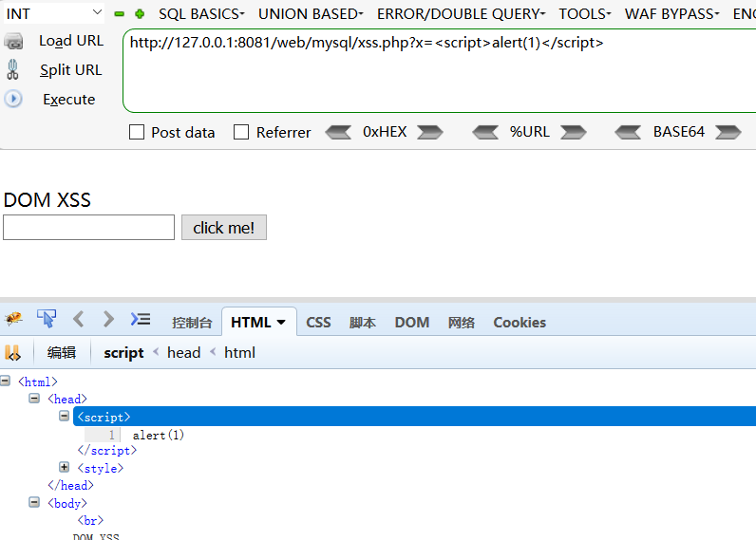Enable the Referrer checkbox
Screen dimensions: 756x540
point(241,132)
